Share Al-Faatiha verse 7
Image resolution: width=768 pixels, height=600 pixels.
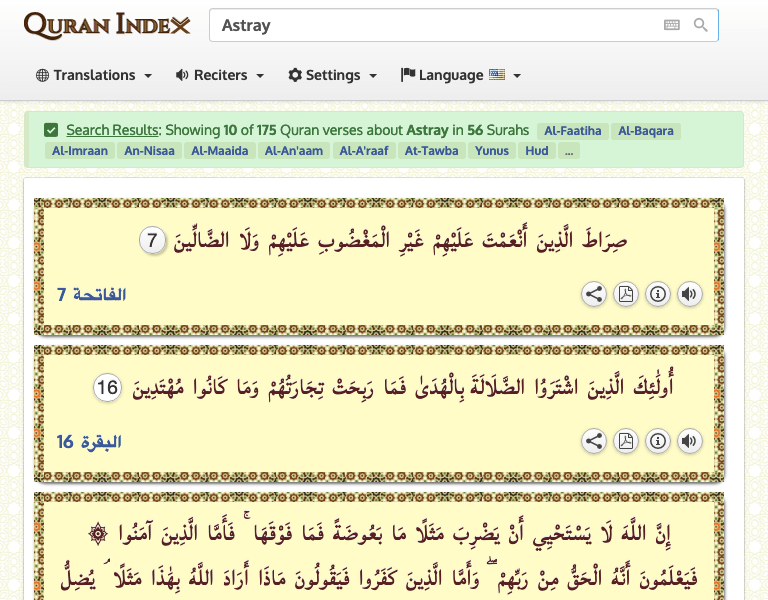pyautogui.click(x=594, y=294)
